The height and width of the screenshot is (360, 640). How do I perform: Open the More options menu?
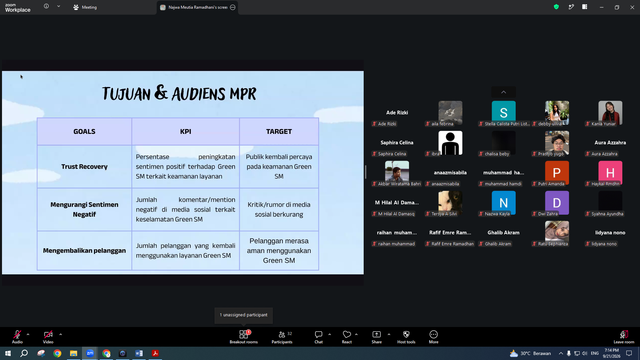433,337
